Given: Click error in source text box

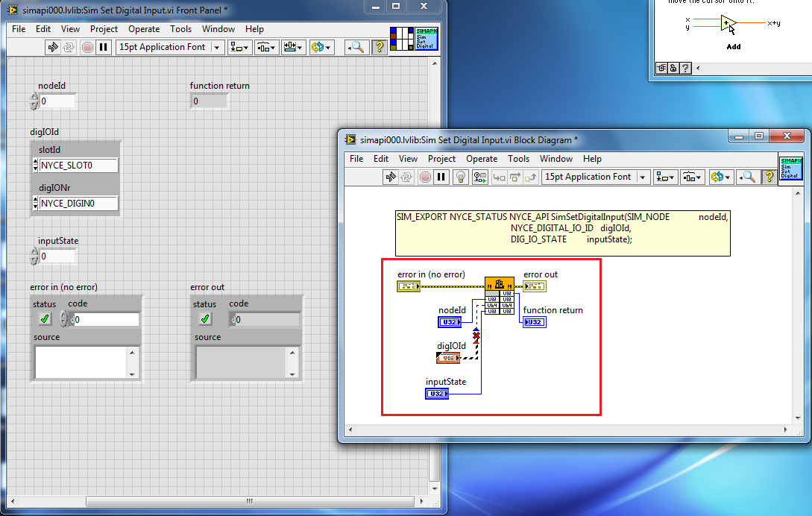Looking at the screenshot, I should coord(81,362).
